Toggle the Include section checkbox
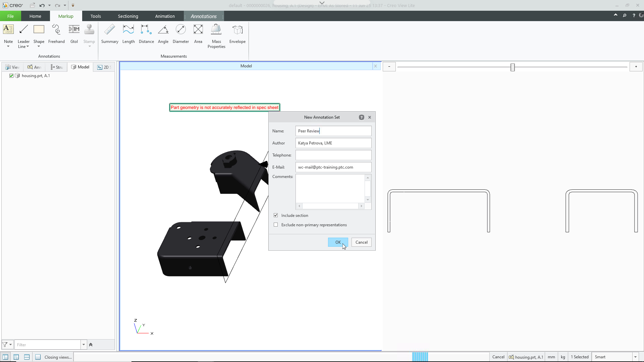The height and width of the screenshot is (362, 644). (x=276, y=215)
